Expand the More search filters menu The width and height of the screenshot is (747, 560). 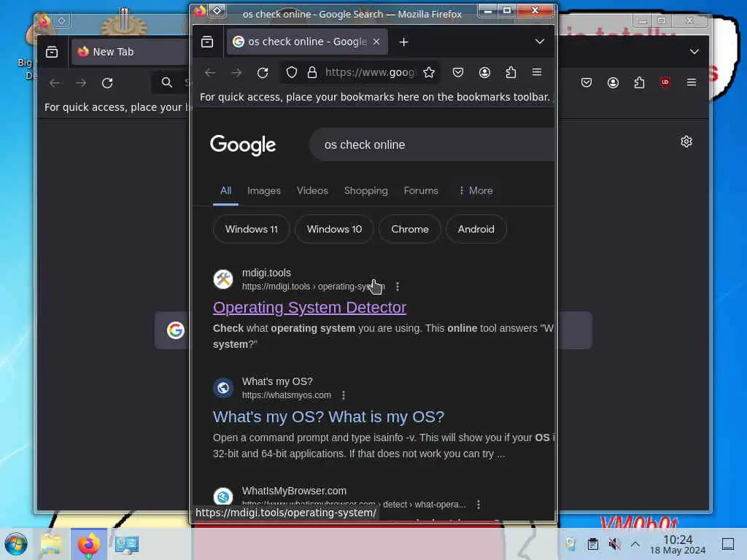[x=476, y=191]
